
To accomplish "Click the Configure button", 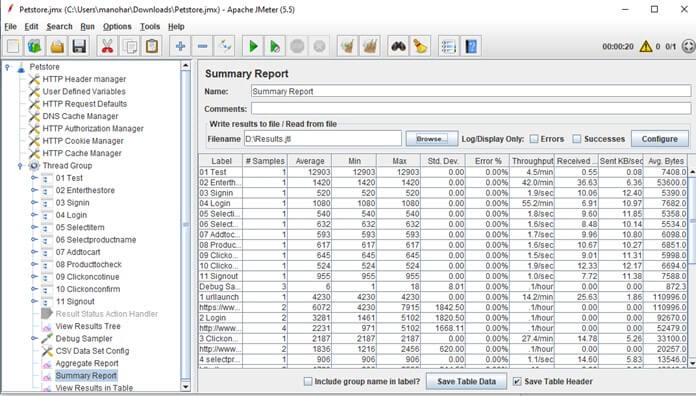I will [660, 139].
